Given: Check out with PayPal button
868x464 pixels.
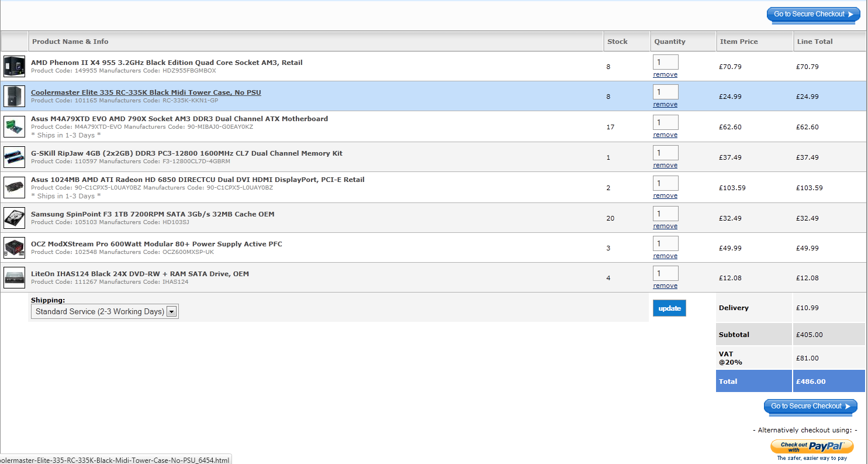Looking at the screenshot, I should coord(812,447).
